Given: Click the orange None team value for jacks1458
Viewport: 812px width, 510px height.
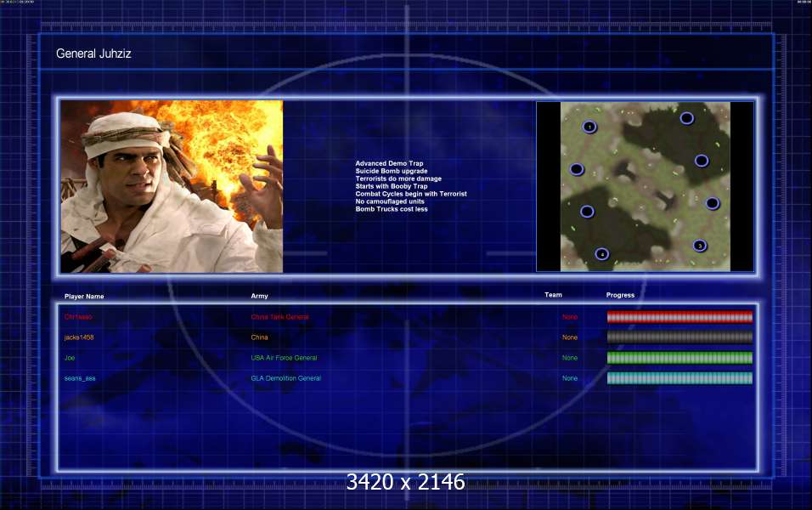Looking at the screenshot, I should (x=570, y=337).
